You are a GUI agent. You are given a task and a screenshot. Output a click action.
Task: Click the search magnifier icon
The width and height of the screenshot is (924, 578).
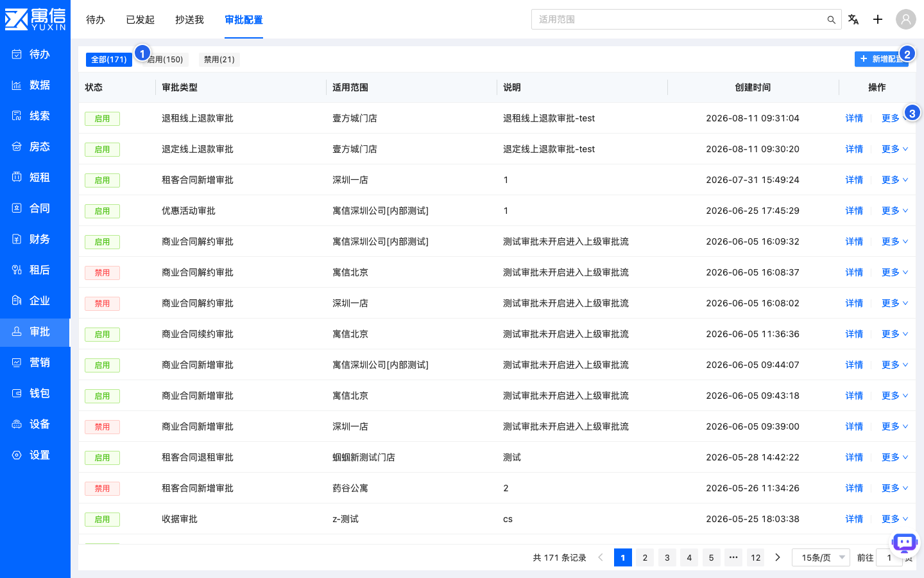pos(831,20)
